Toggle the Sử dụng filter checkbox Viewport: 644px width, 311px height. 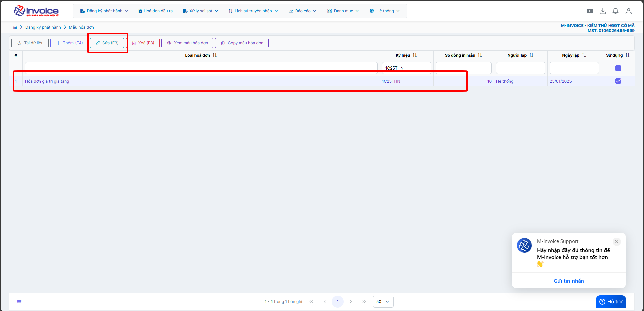pos(618,68)
